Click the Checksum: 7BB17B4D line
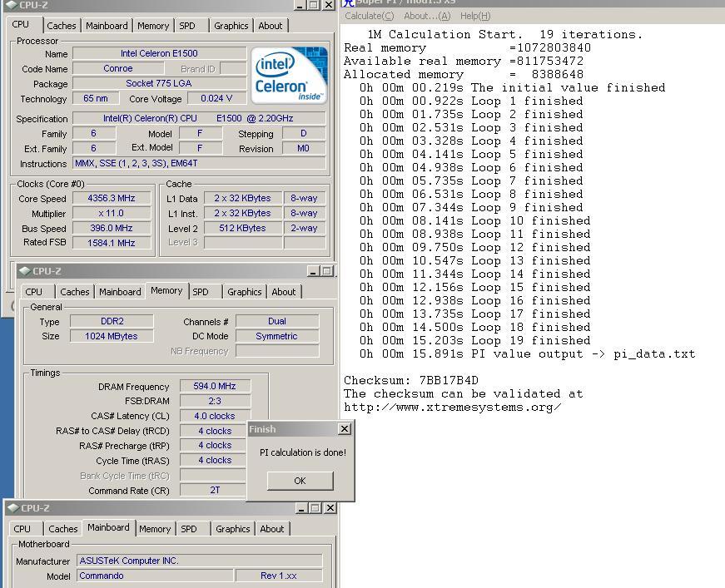 coord(411,381)
